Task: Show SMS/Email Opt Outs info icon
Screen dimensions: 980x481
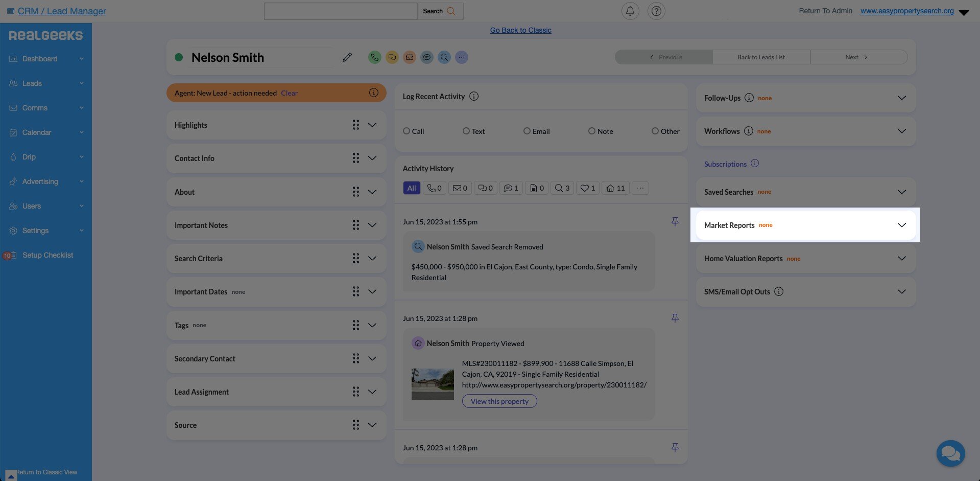Action: 779,291
